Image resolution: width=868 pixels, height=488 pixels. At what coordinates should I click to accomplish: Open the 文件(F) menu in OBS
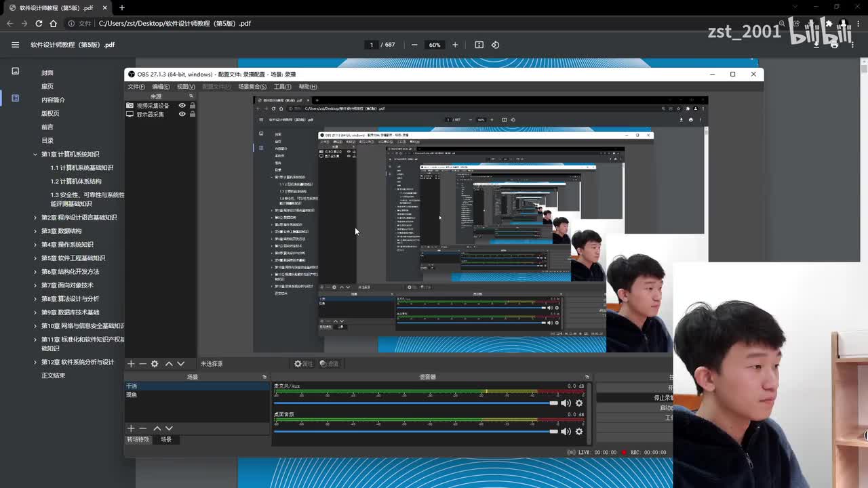(136, 87)
